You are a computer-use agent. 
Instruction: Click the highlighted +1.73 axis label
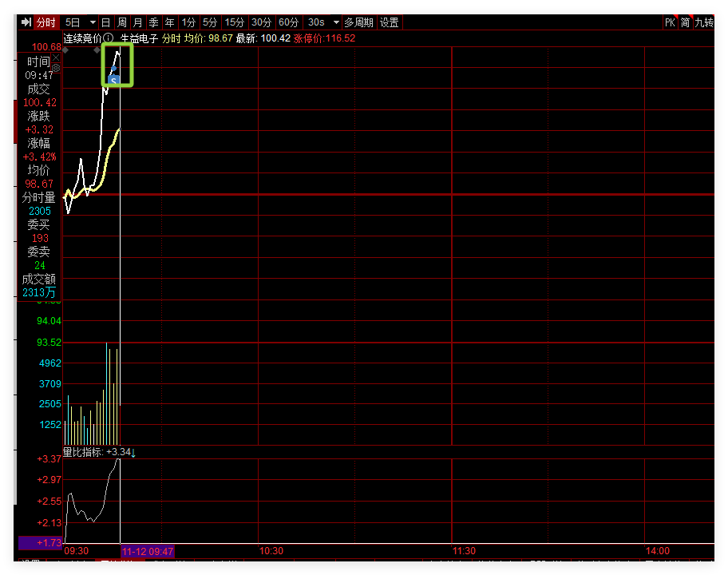point(41,542)
